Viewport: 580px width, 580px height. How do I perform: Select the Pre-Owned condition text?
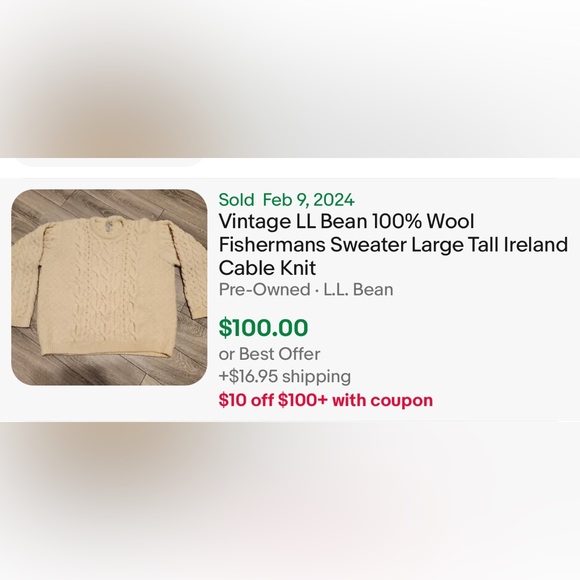click(264, 290)
